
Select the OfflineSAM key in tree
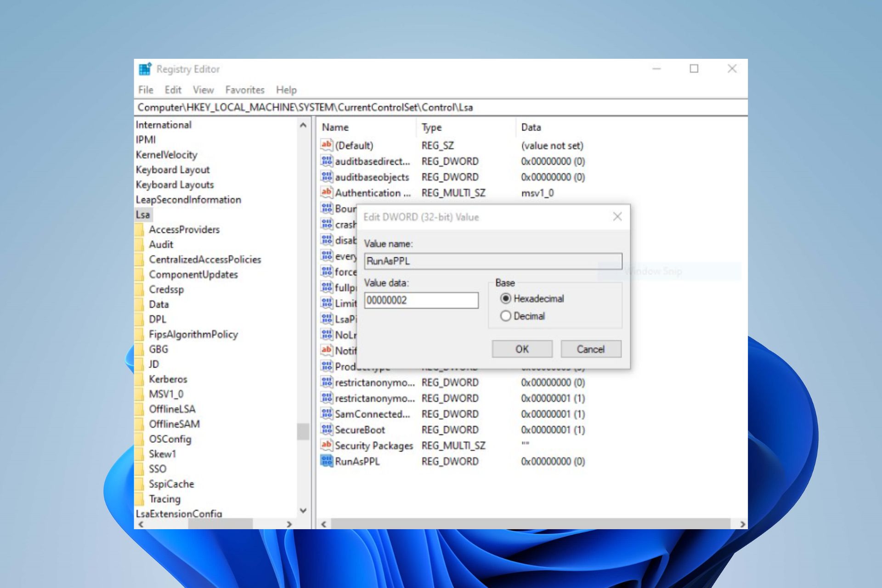pyautogui.click(x=174, y=424)
